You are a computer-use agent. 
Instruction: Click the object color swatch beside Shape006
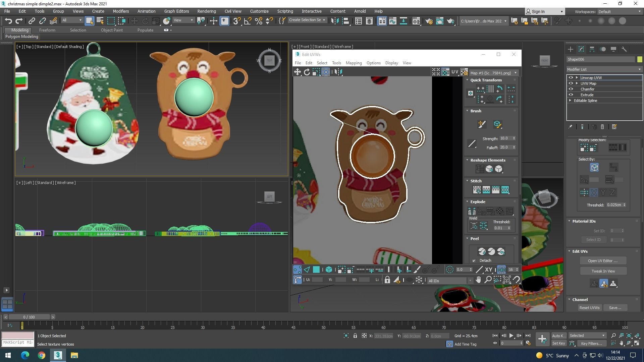[639, 59]
